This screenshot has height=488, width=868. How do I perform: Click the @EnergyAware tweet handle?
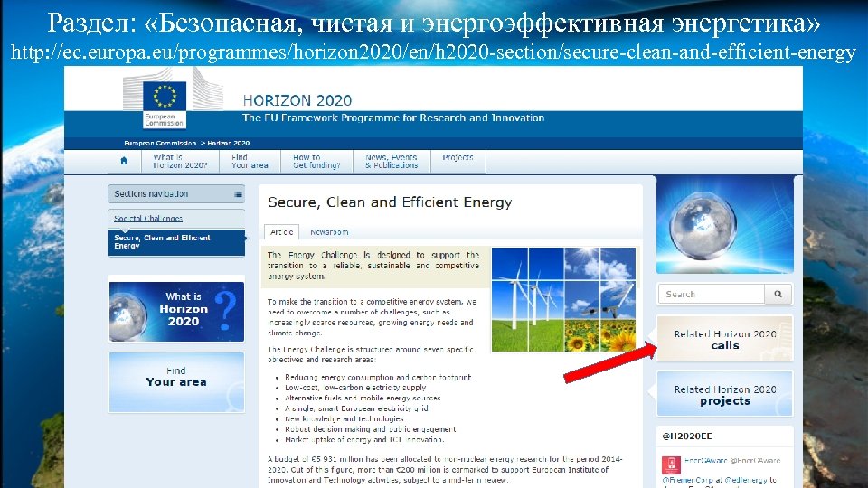coord(755,460)
